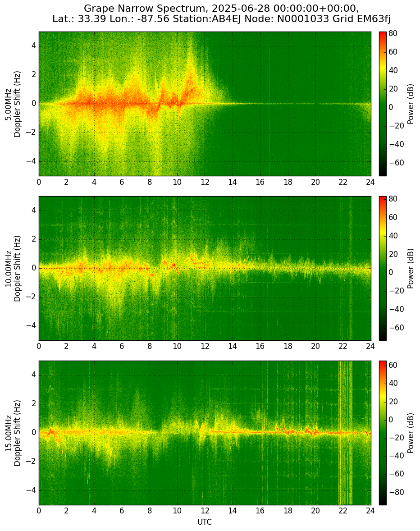Click the yellow vertical interference bands near 22 UTC
Image resolution: width=420 pixels, height=531 pixels.
(x=346, y=433)
